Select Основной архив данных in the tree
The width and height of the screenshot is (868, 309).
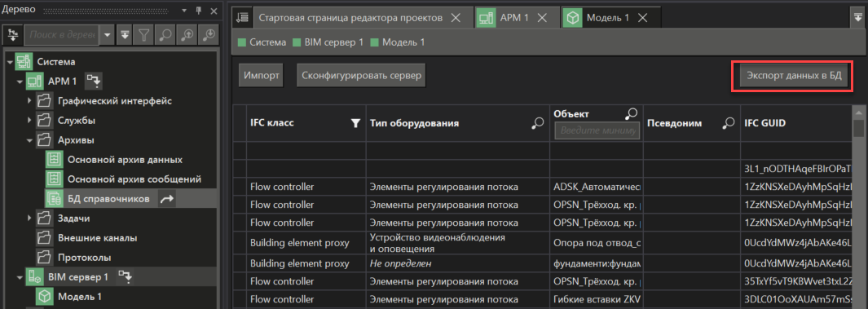[x=126, y=160]
